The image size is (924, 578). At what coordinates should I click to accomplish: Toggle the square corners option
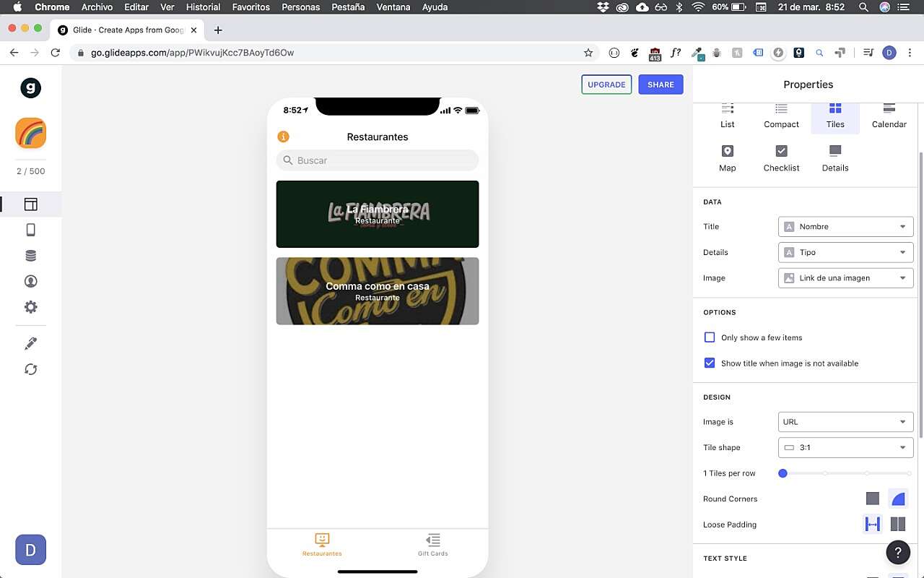click(872, 499)
